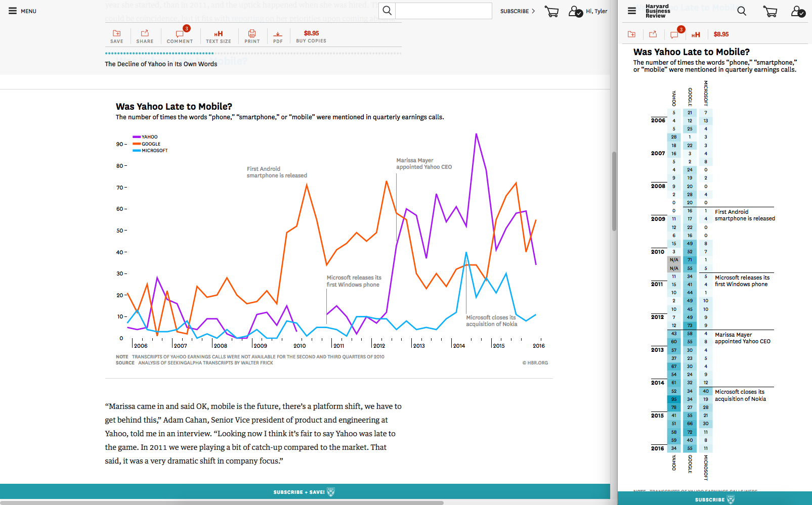Screen dimensions: 812x505
Task: Download the article as PDF
Action: point(278,36)
